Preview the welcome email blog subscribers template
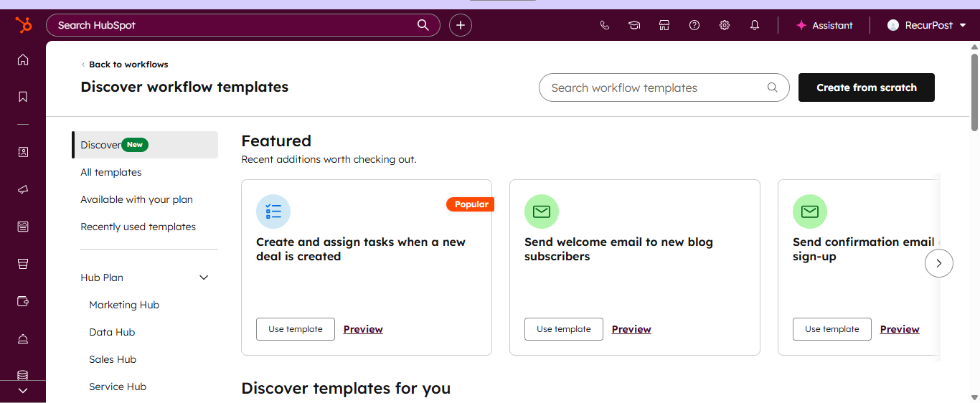This screenshot has height=403, width=980. (631, 329)
